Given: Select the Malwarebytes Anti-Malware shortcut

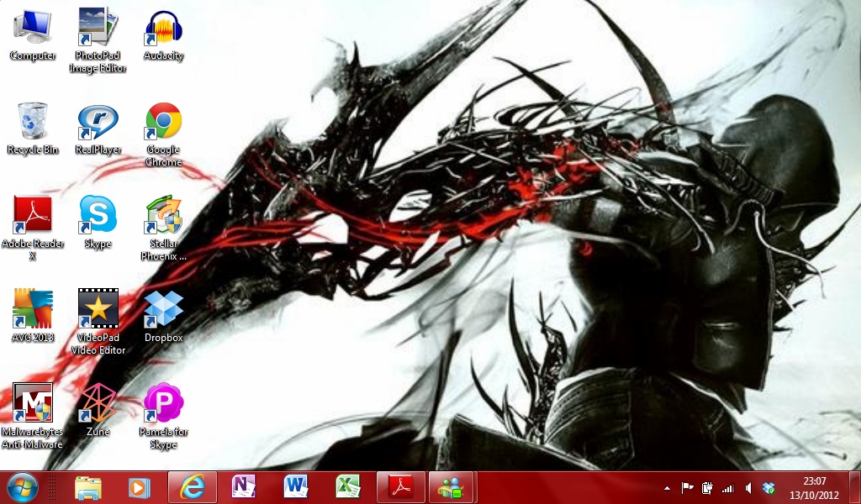Looking at the screenshot, I should [33, 417].
